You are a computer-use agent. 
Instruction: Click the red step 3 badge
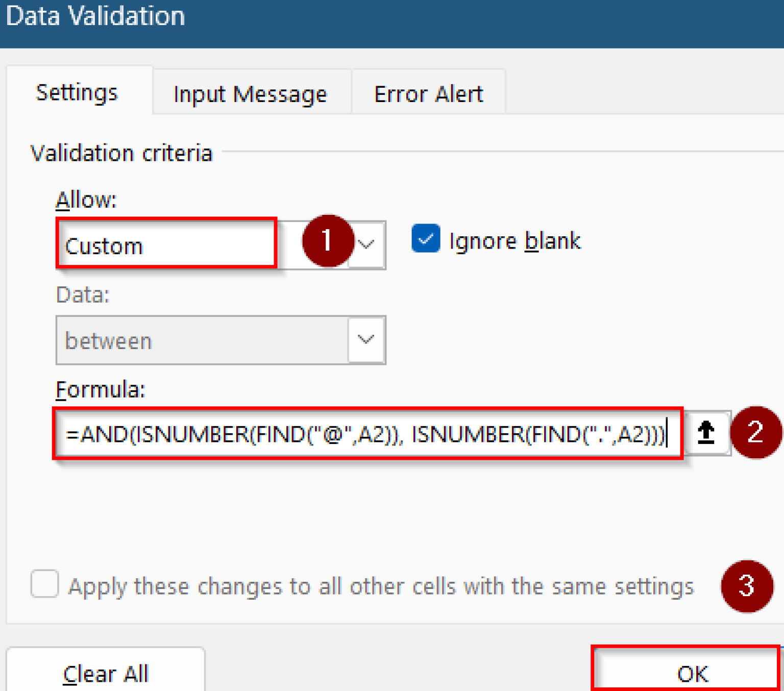tap(746, 586)
